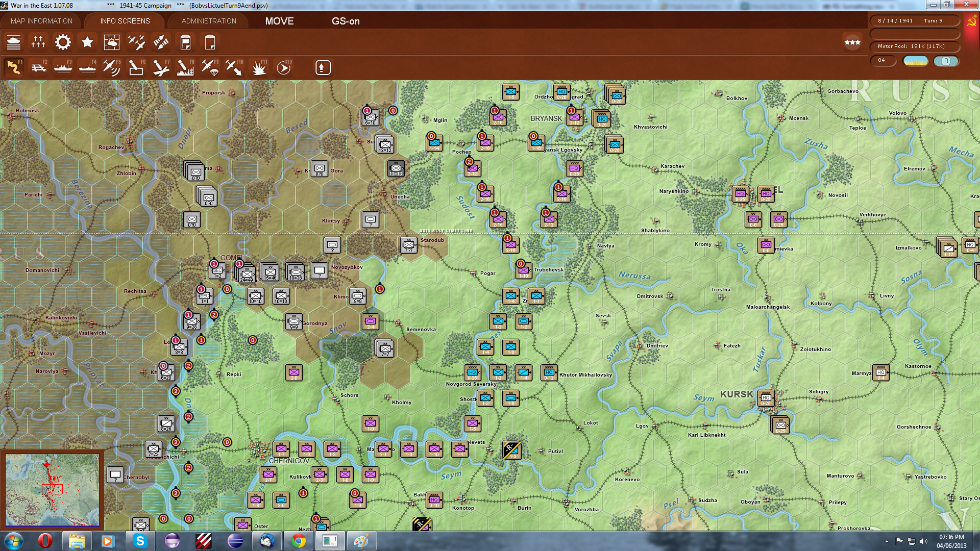980x551 pixels.
Task: Click the Motor Pool readout
Action: 914,46
